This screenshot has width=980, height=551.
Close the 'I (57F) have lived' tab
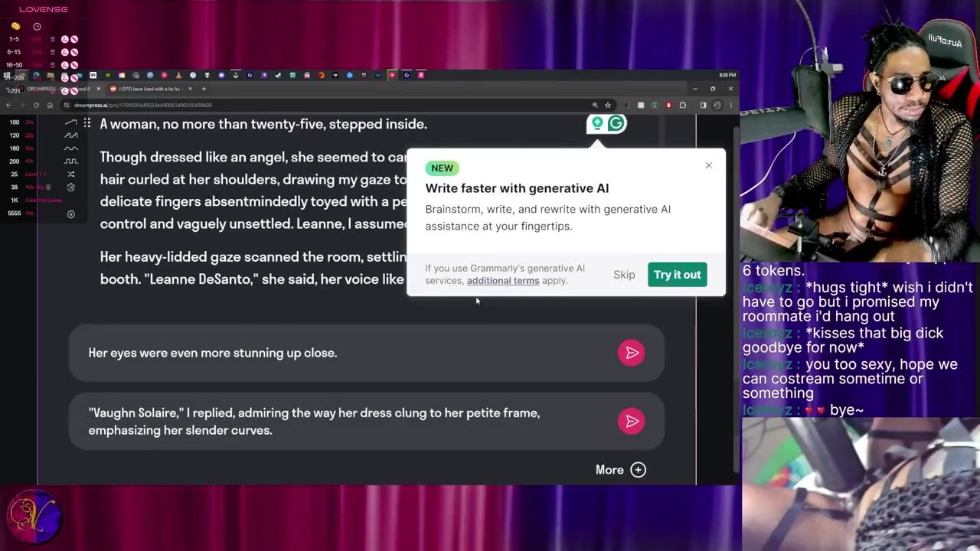191,89
